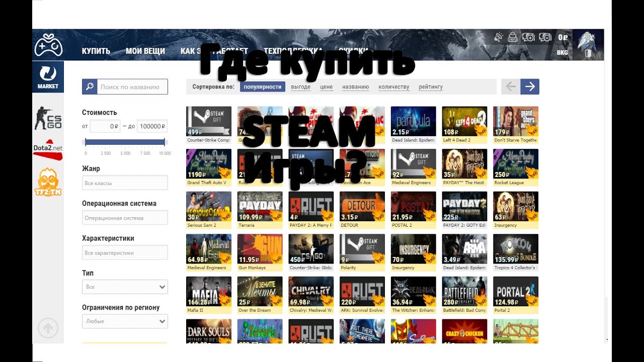Grab the right handle of price slider

click(x=165, y=142)
